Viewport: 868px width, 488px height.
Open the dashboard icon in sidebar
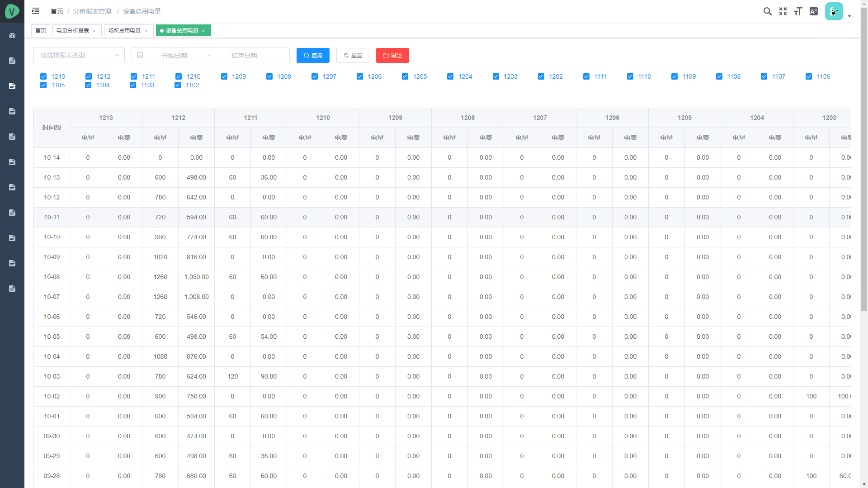(x=12, y=35)
